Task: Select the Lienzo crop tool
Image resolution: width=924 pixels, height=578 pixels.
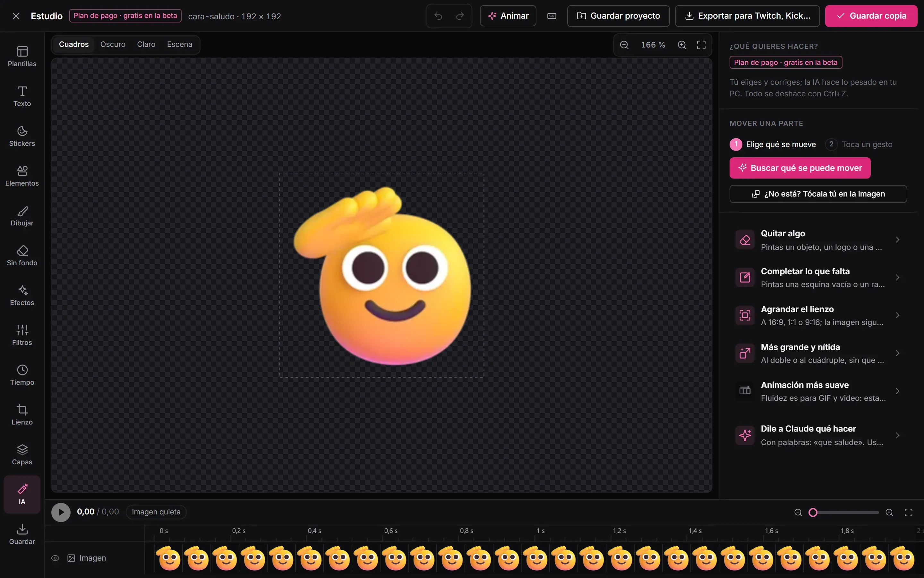Action: (22, 414)
